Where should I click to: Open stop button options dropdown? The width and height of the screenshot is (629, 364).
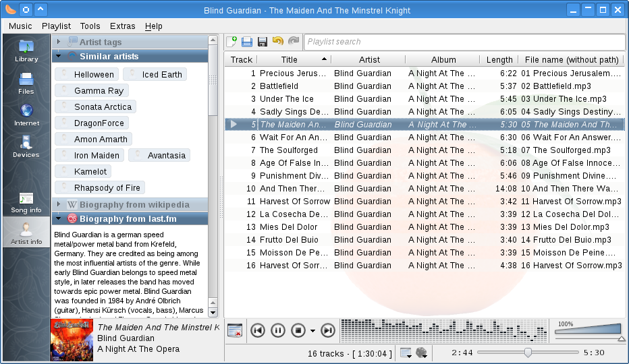pos(313,331)
